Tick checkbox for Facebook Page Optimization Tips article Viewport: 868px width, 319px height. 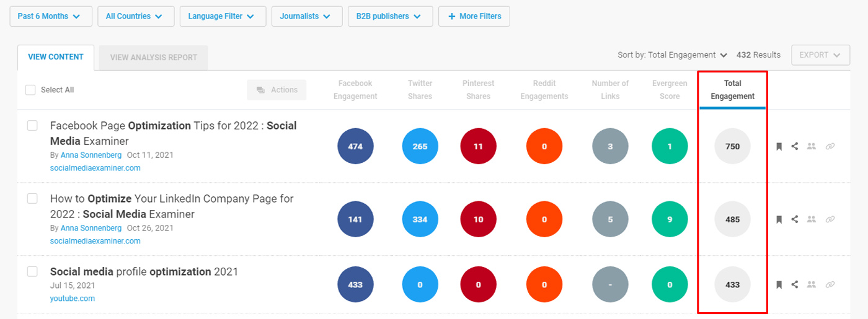tap(32, 126)
